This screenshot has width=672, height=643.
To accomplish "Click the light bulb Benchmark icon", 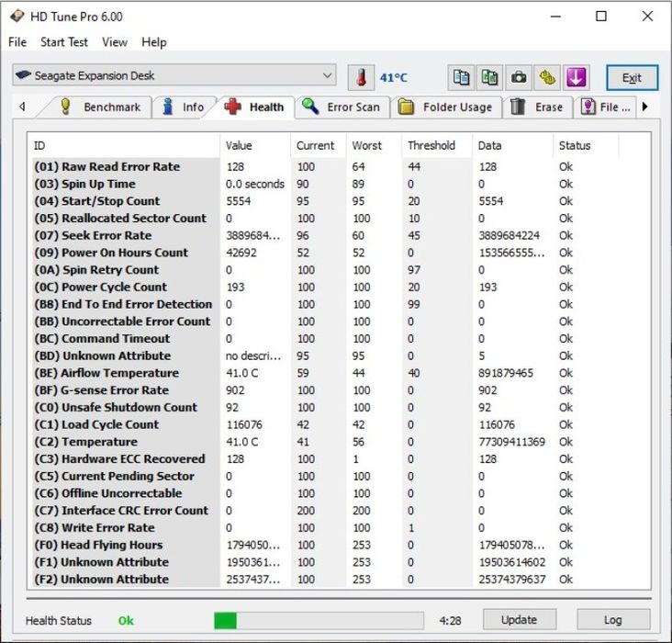I will (65, 107).
